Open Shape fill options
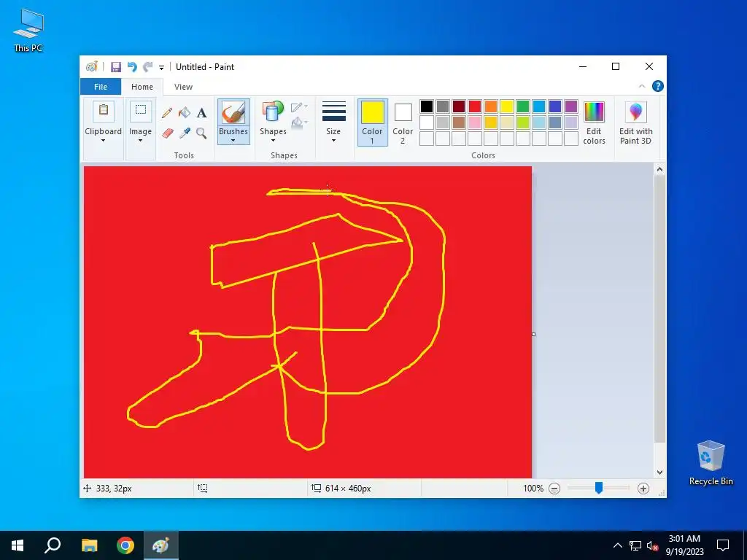747x560 pixels. tap(298, 122)
